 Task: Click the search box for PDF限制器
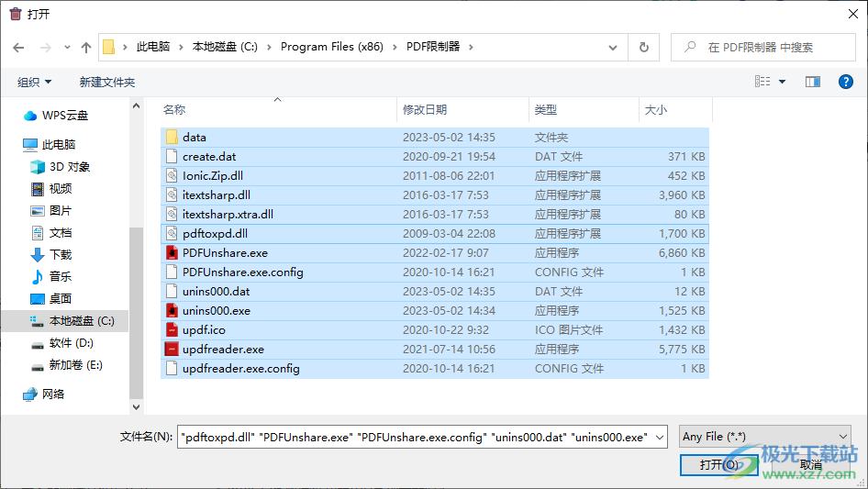coord(763,47)
